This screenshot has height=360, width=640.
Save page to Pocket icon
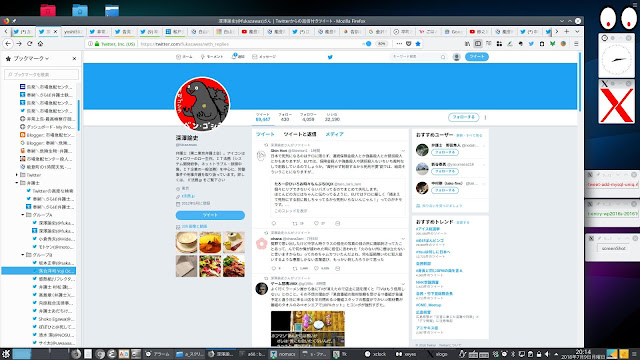[409, 44]
